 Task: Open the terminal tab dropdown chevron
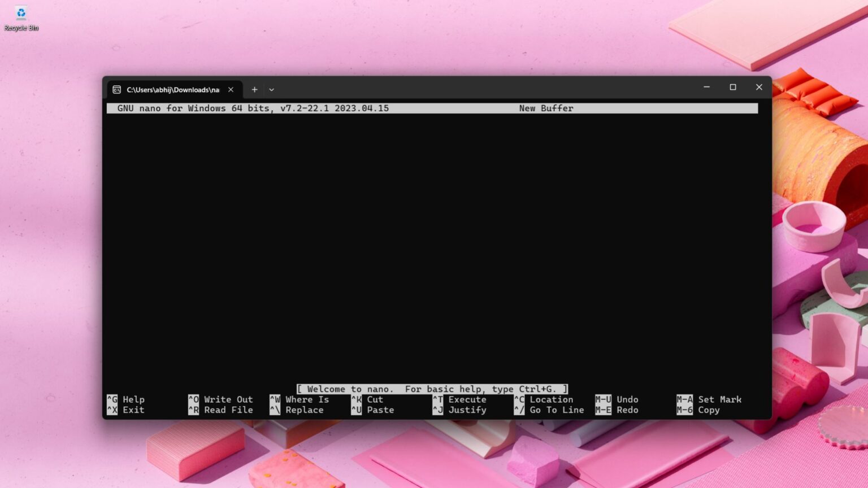click(272, 89)
